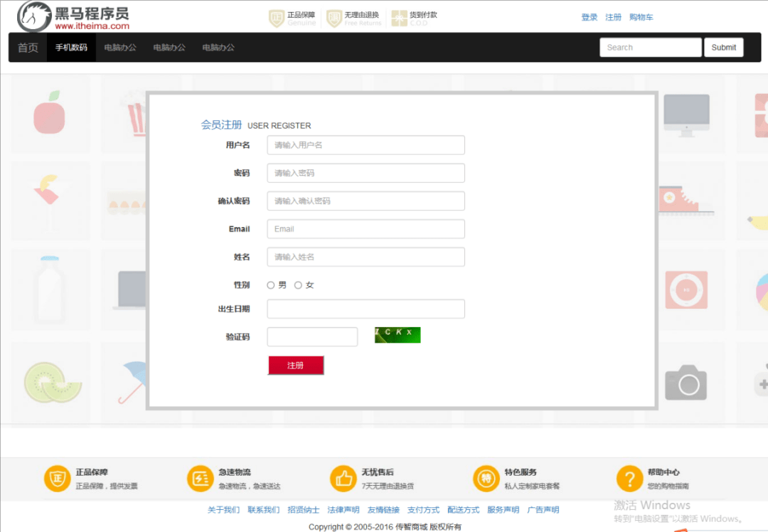Screen dimensions: 768x532
Task: Click the 特色服务 service icon in footer
Action: point(486,479)
